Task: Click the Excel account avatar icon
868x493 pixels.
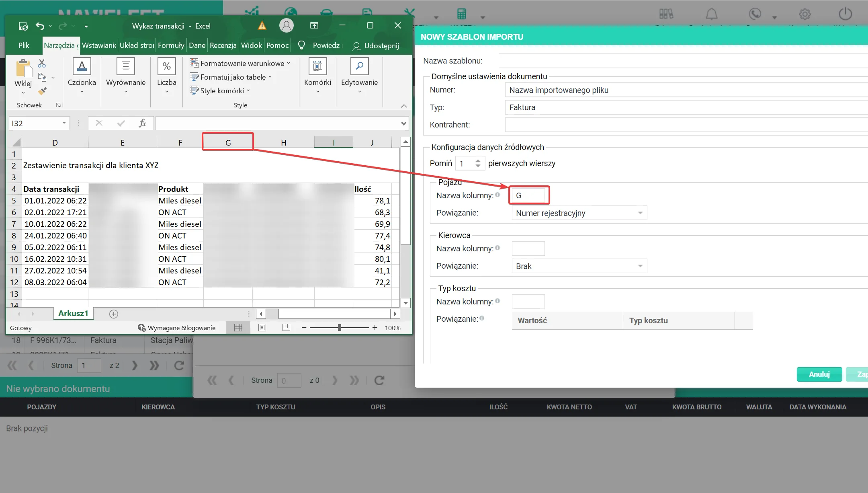Action: coord(286,26)
